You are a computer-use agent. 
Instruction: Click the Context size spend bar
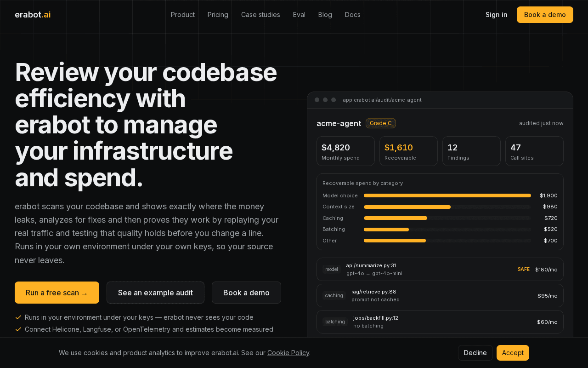[447, 207]
